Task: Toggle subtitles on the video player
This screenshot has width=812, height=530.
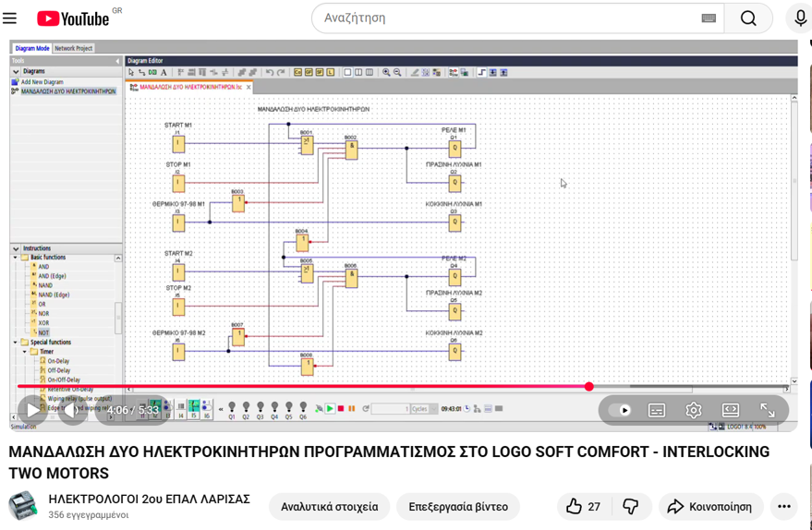Action: (x=657, y=410)
